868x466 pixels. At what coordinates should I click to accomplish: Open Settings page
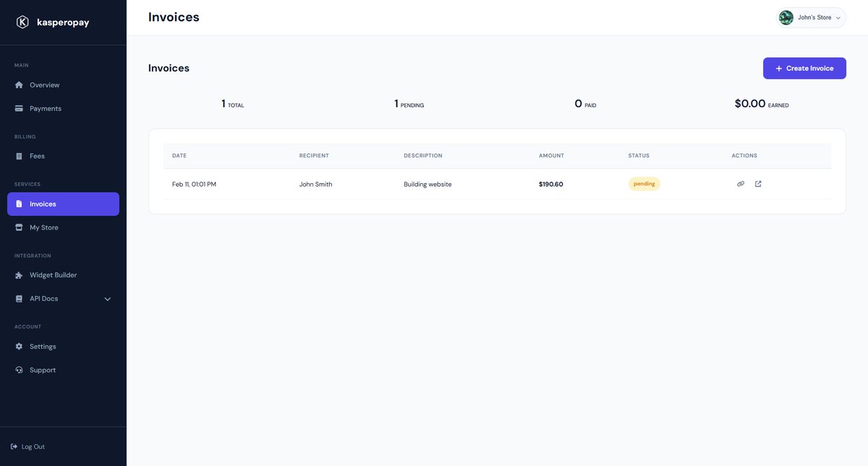(63, 347)
